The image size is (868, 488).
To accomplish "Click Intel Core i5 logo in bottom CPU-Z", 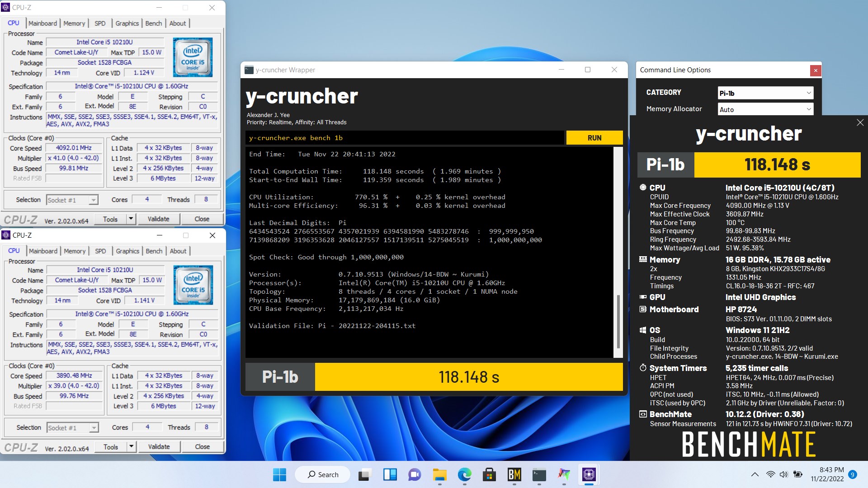I will (x=193, y=285).
